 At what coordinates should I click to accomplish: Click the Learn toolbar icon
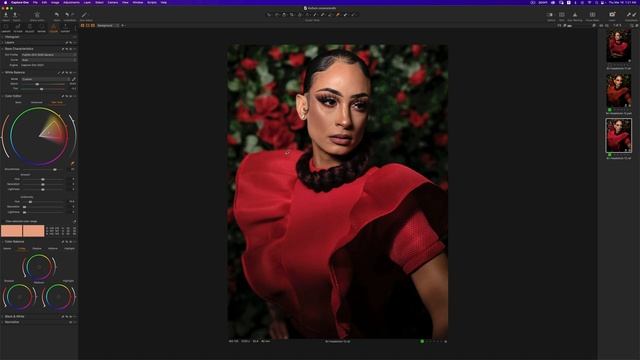pyautogui.click(x=612, y=15)
